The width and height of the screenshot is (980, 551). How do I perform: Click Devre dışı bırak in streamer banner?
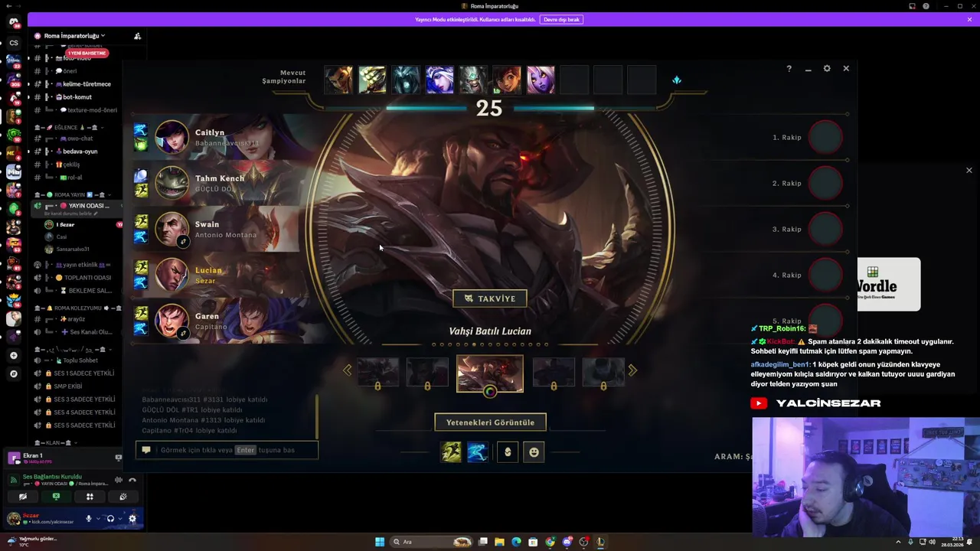561,19
